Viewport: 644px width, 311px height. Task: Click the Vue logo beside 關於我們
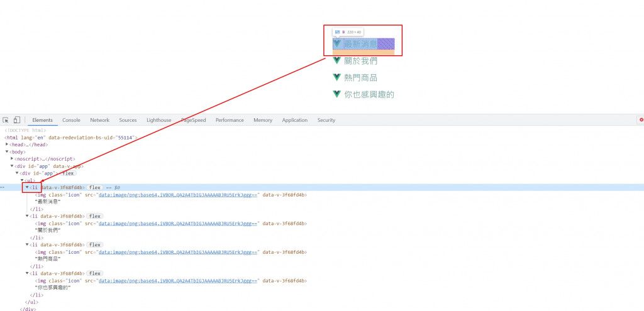point(337,61)
